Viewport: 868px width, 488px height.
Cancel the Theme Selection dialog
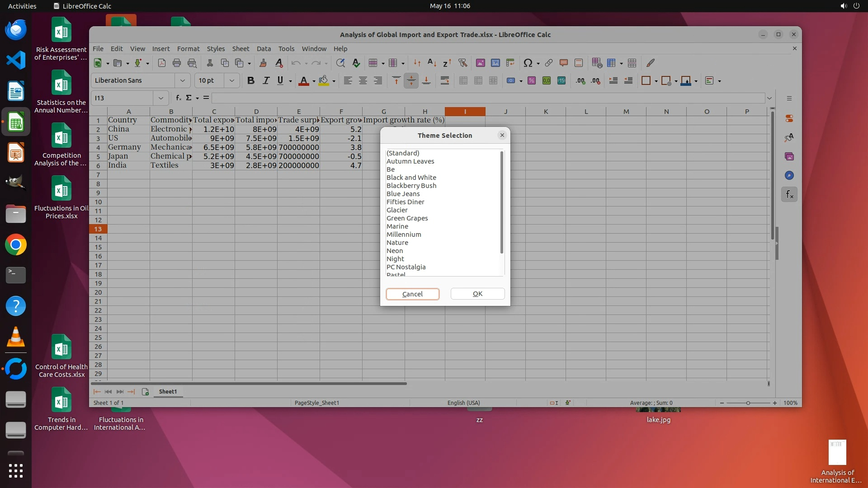[x=412, y=294]
